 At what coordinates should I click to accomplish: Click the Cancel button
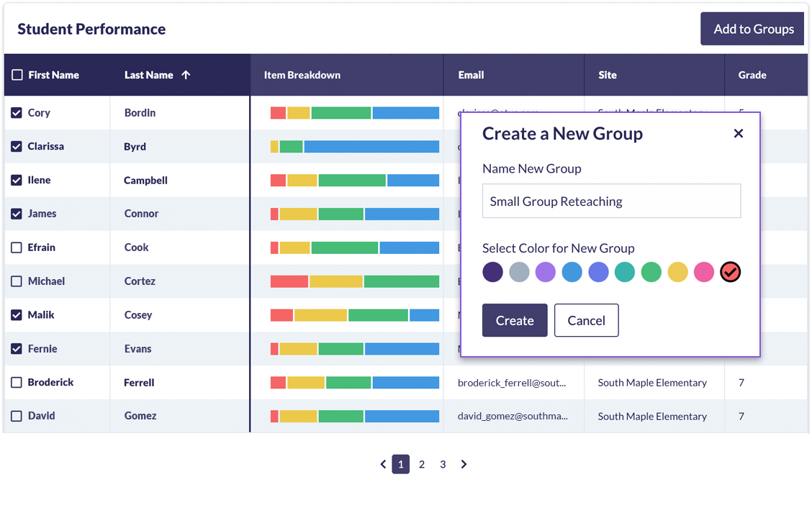coord(586,319)
